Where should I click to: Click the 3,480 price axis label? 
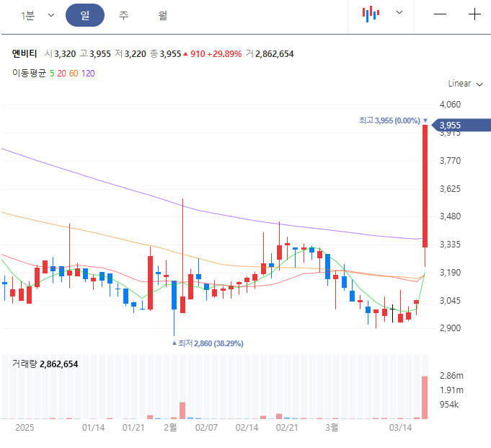[x=450, y=216]
